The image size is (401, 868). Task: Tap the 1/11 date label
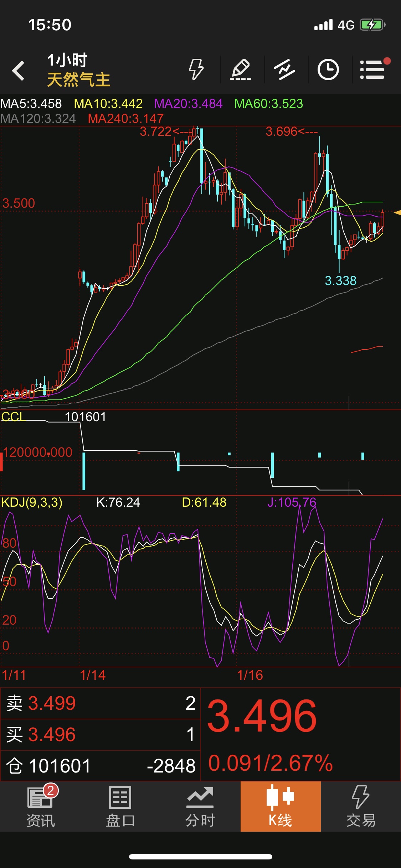point(14,675)
